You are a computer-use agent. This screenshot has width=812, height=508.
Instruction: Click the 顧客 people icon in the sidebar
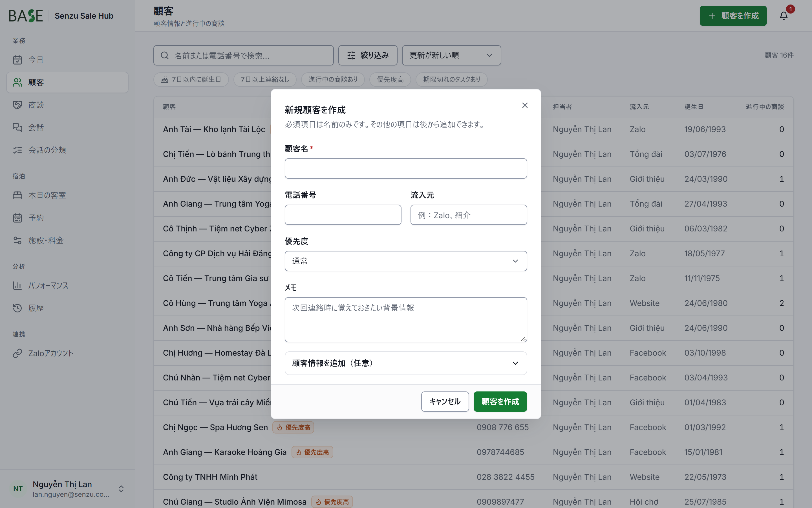coord(17,82)
